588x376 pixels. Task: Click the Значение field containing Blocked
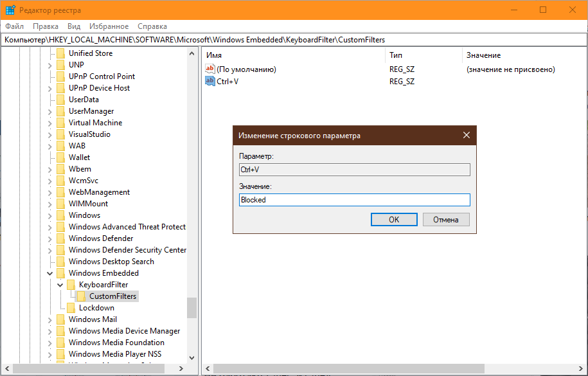(x=354, y=200)
